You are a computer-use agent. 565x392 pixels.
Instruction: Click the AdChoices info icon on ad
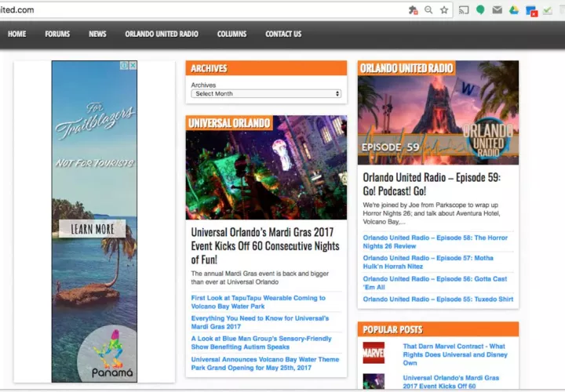point(124,65)
